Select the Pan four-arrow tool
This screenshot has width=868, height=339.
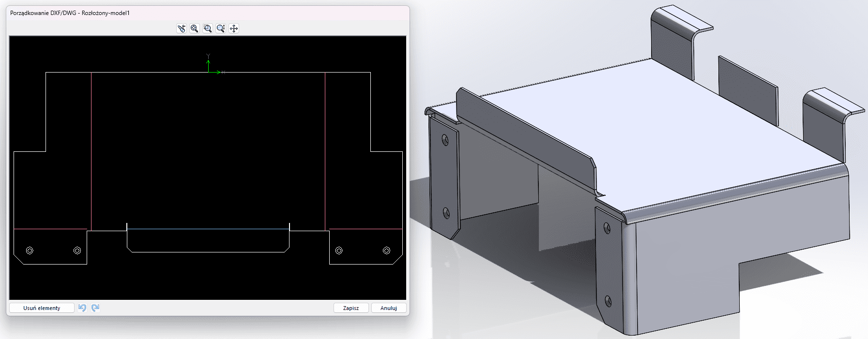(x=234, y=29)
